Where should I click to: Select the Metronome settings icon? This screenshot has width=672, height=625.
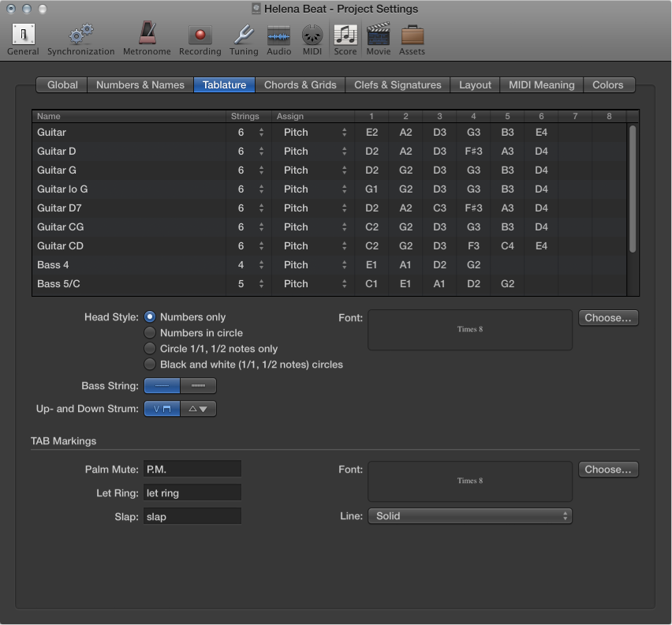147,36
